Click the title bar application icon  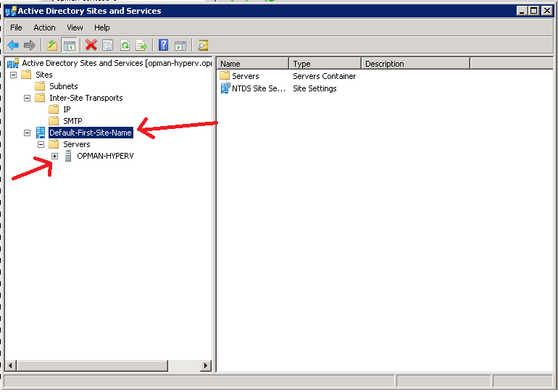pos(11,11)
